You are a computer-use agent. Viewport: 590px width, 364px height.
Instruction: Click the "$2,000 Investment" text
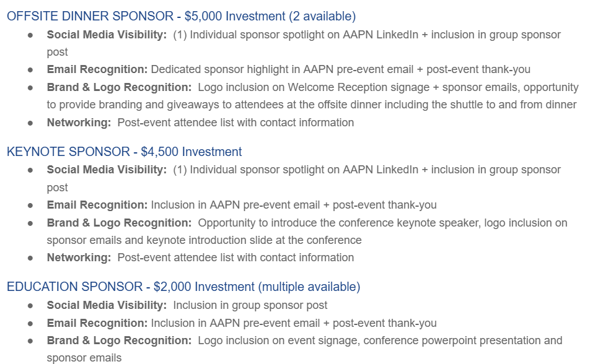(204, 287)
